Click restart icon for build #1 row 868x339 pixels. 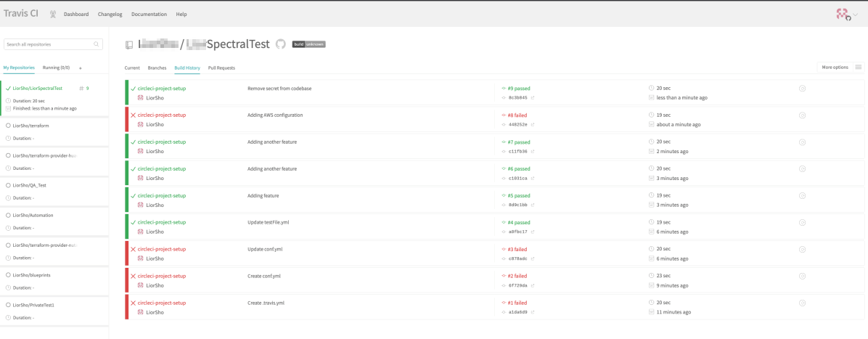802,303
